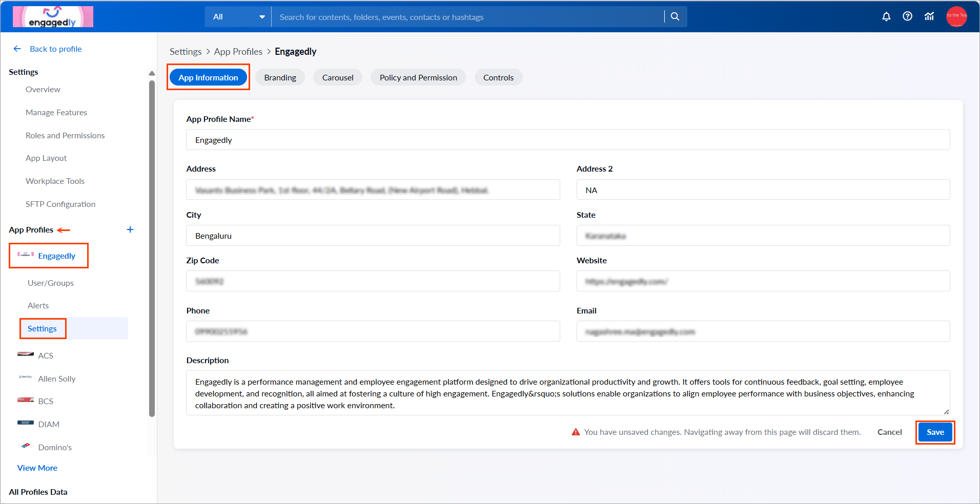Open Overview in Settings sidebar
Screen dimensions: 980x504
pos(43,89)
